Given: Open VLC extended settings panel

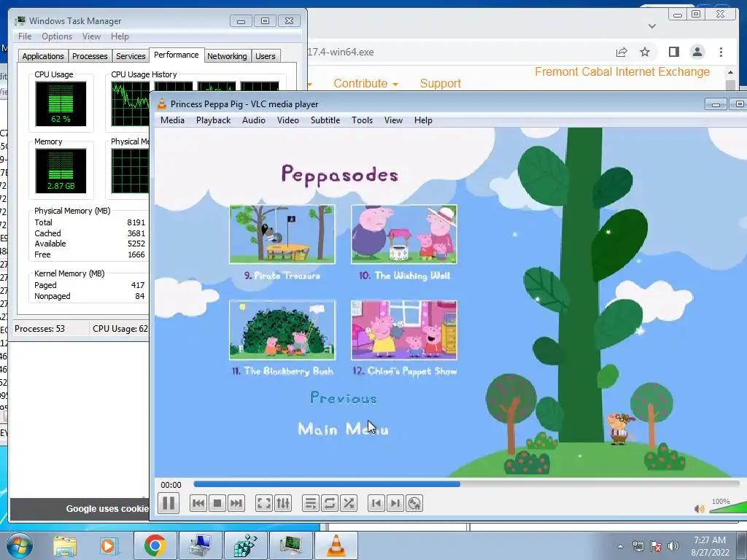Looking at the screenshot, I should click(283, 503).
